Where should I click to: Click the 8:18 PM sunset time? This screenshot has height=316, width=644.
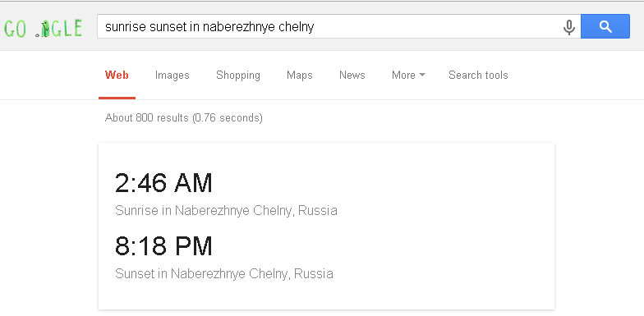pyautogui.click(x=163, y=246)
